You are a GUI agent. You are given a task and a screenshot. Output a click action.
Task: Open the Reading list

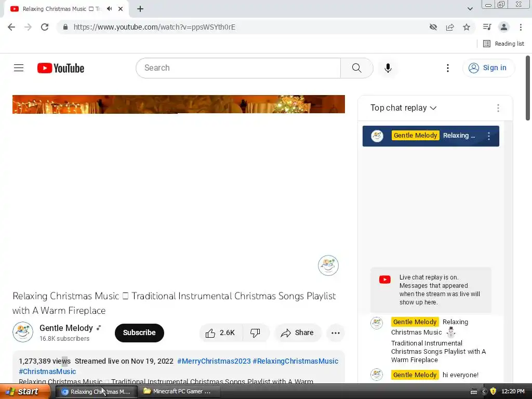503,44
